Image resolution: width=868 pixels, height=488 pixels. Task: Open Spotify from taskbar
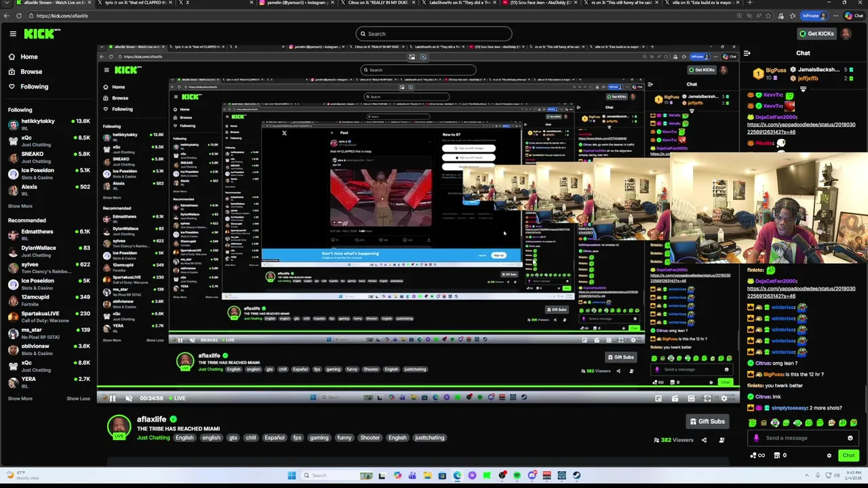[x=517, y=476]
